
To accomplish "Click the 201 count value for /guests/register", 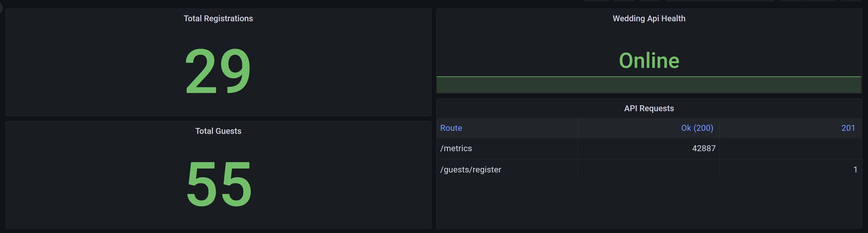I will coord(855,170).
